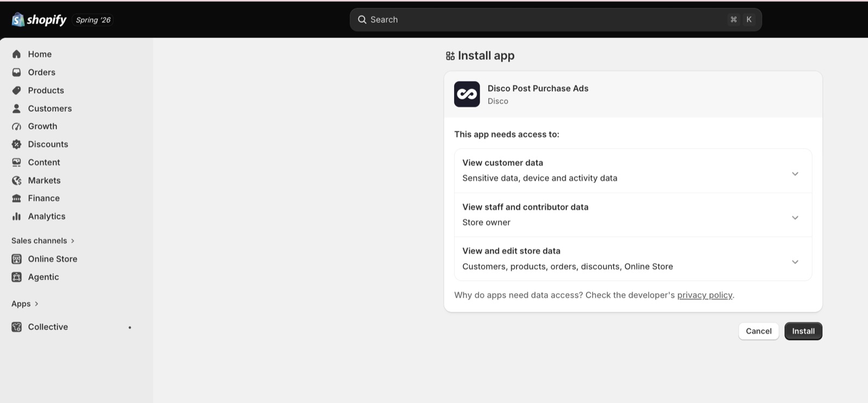Click 'Customers, products, orders, discounts, Online Store'
Screen dimensions: 868x403
(x=567, y=267)
